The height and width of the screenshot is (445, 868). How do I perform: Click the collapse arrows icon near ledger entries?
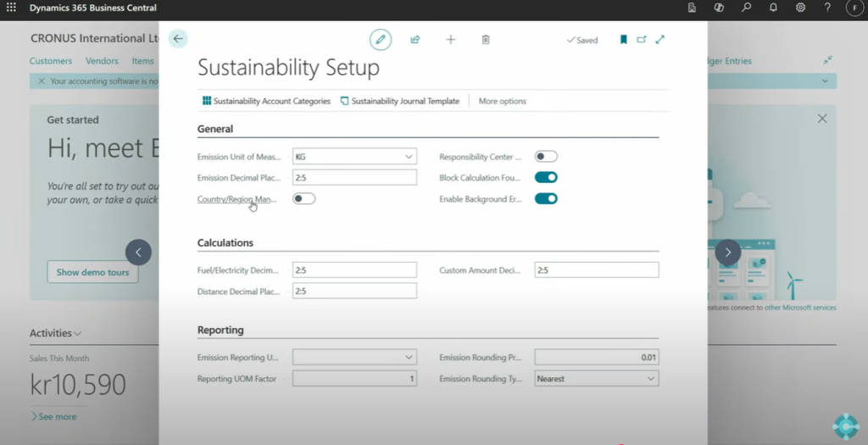click(x=827, y=60)
